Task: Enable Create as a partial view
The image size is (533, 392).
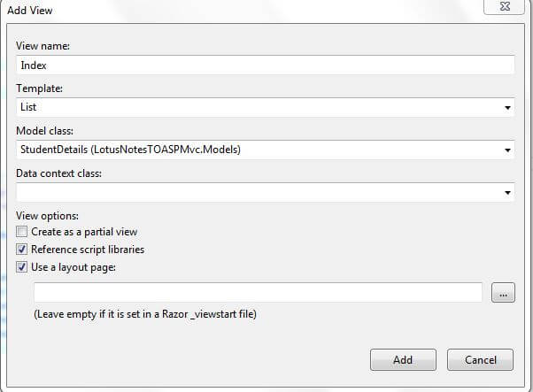Action: 22,232
